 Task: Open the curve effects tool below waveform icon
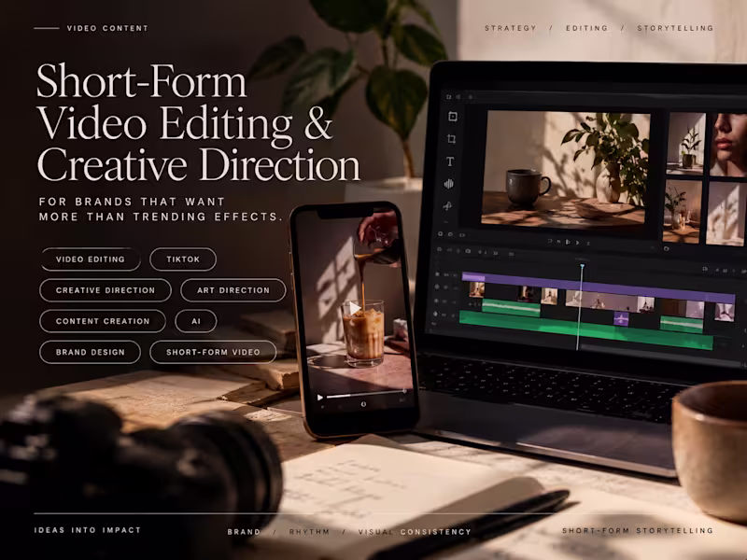tap(447, 205)
